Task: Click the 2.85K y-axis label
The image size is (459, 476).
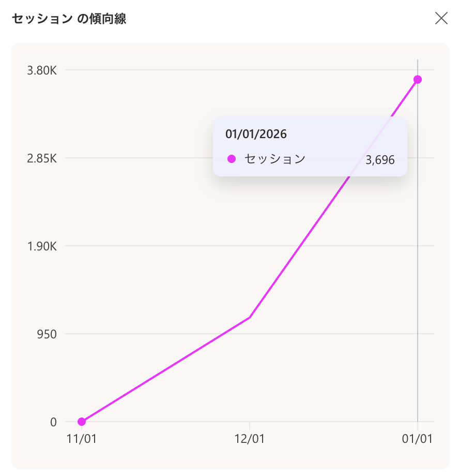Action: point(42,158)
